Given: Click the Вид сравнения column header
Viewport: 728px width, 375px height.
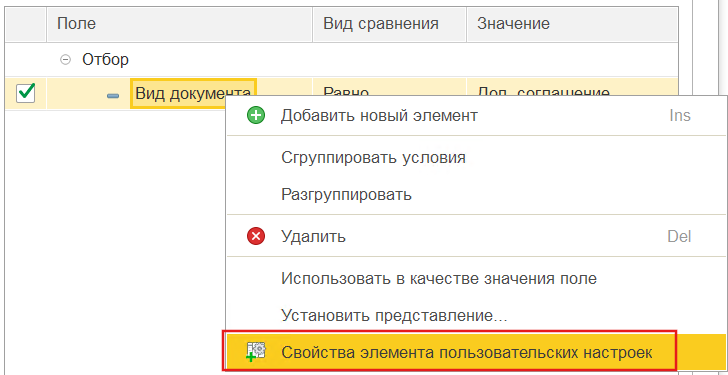Looking at the screenshot, I should 389,24.
